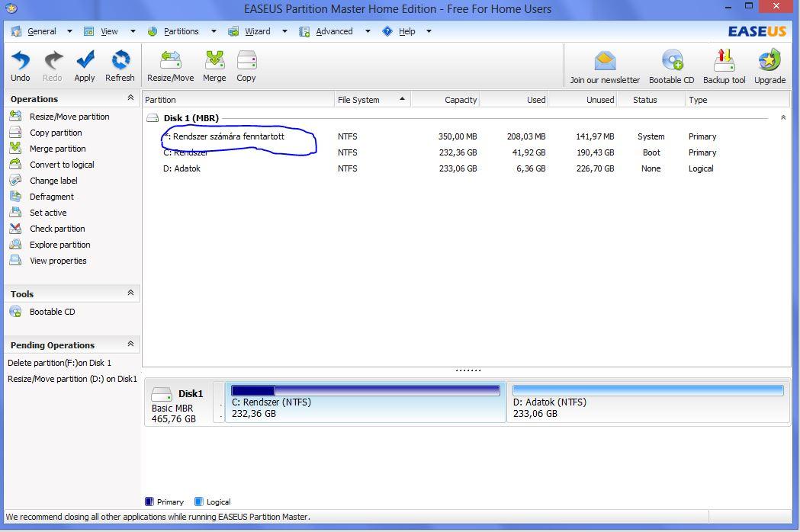
Task: Collapse the Disk 1 (MBR) group
Action: 783,118
